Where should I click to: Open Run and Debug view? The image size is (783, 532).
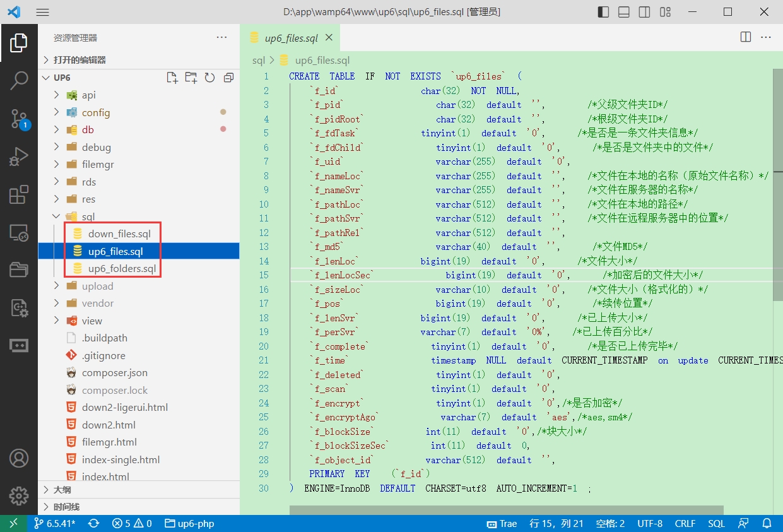coord(19,157)
